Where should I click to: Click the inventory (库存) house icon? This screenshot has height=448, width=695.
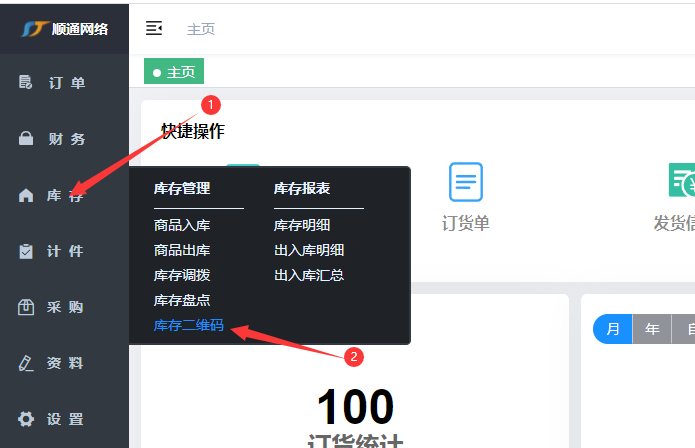coord(27,195)
